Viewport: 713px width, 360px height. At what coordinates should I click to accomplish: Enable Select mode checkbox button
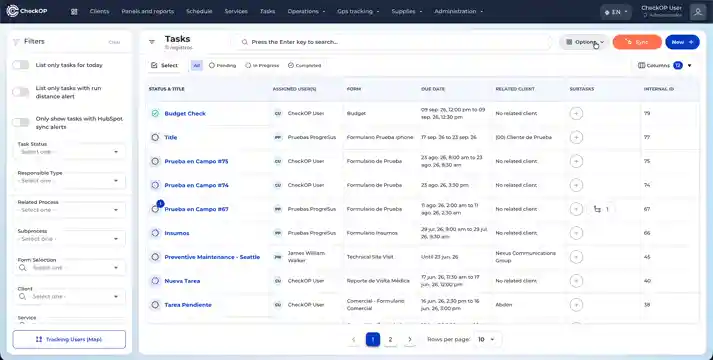pos(164,65)
